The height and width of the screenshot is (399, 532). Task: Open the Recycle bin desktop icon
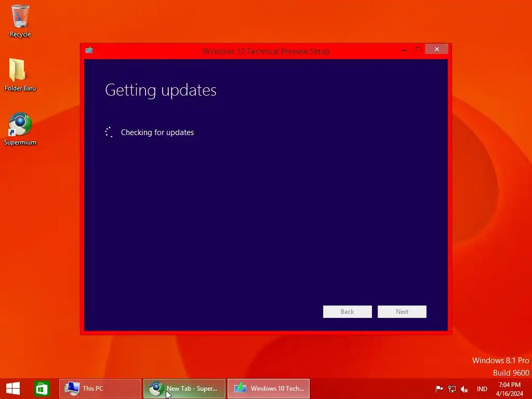pyautogui.click(x=20, y=20)
